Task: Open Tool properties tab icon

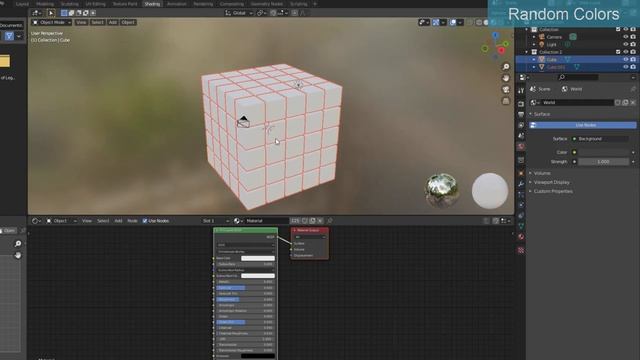Action: 521,91
